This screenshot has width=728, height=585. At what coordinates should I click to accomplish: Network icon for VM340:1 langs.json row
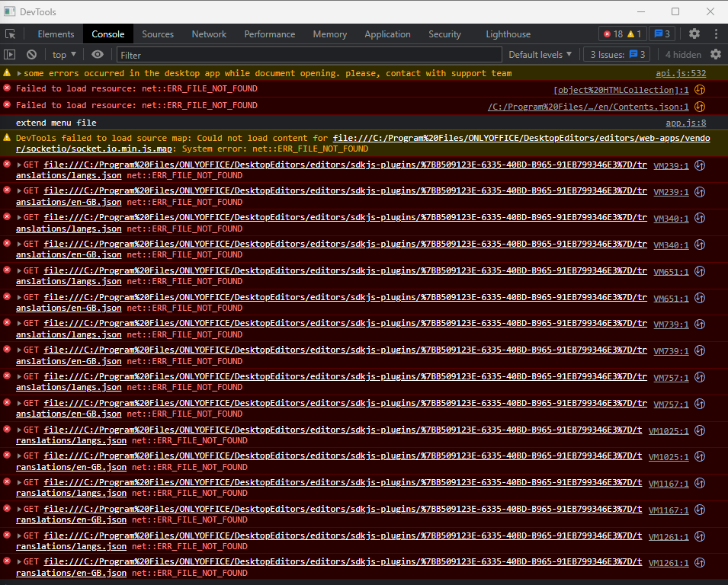pyautogui.click(x=700, y=218)
